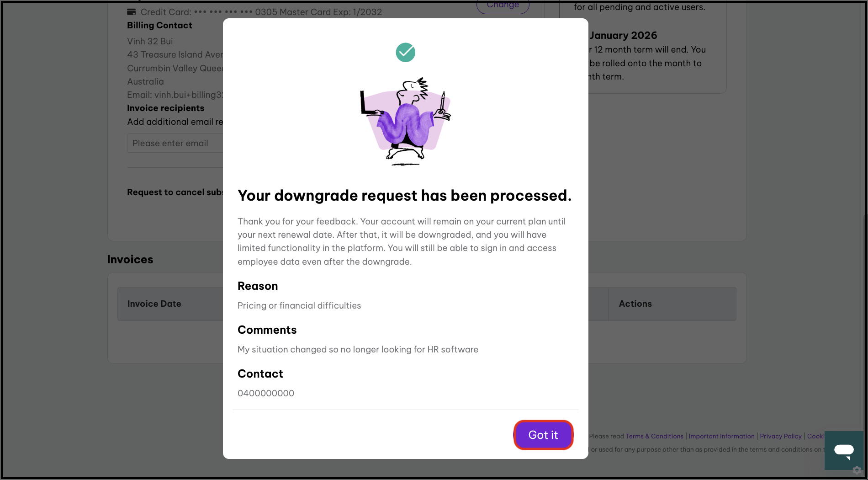Select the contact number 0400000000
Viewport: 868px width, 480px height.
coord(266,393)
